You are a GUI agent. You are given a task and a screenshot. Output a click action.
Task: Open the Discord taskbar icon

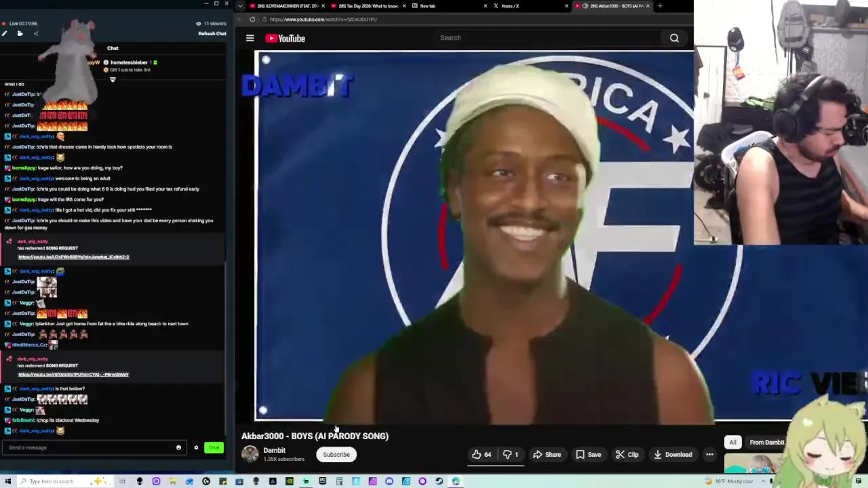(x=389, y=481)
